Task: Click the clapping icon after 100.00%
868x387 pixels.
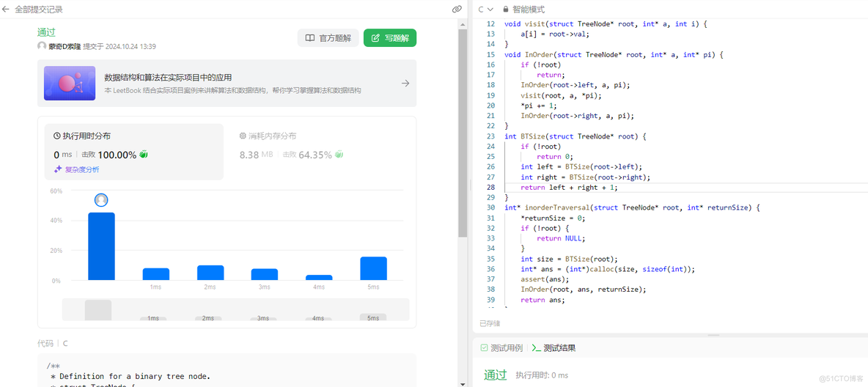Action: click(x=144, y=155)
